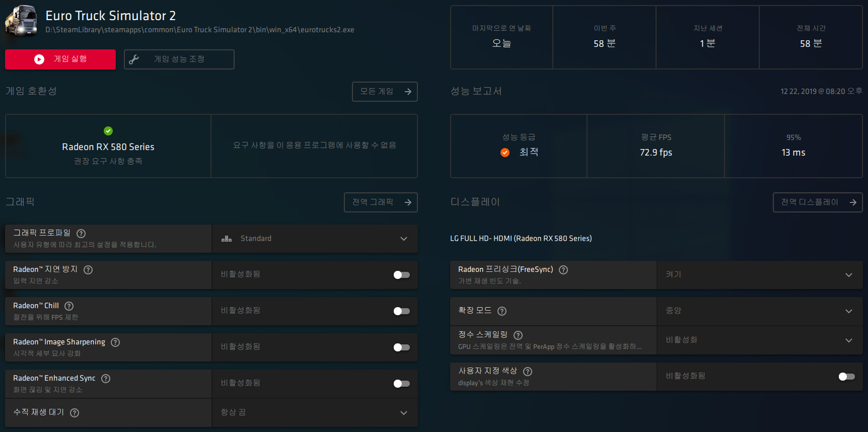The image size is (868, 432).
Task: Expand the Standard graphics profile dropdown
Action: tap(315, 239)
